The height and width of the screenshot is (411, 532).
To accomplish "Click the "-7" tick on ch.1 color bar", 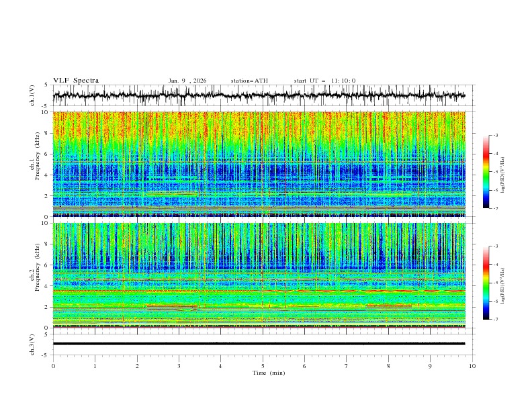I will click(496, 208).
